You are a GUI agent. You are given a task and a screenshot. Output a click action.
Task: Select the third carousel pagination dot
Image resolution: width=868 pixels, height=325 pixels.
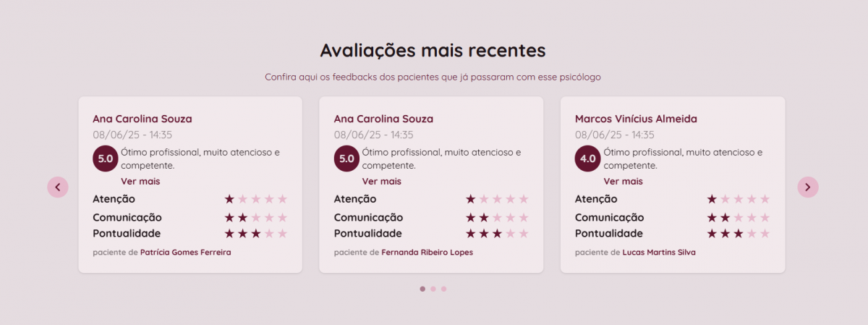tap(444, 289)
